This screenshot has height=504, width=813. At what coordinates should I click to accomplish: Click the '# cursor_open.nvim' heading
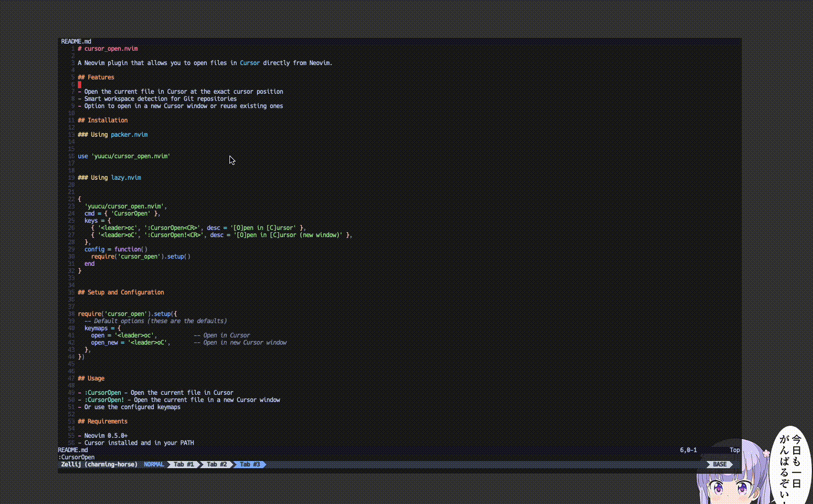[x=108, y=49]
